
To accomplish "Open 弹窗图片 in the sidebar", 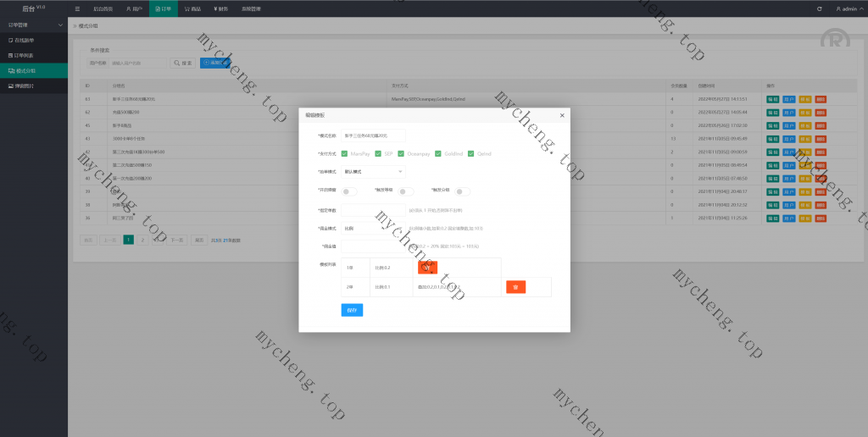I will (x=25, y=86).
